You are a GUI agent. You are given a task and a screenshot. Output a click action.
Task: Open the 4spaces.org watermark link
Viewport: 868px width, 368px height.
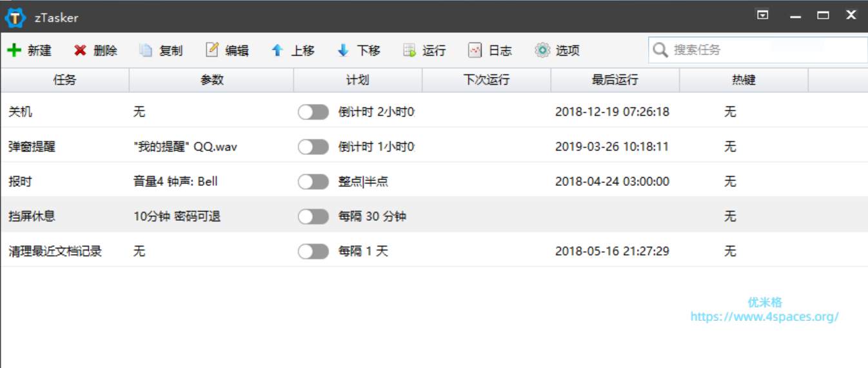coord(764,317)
